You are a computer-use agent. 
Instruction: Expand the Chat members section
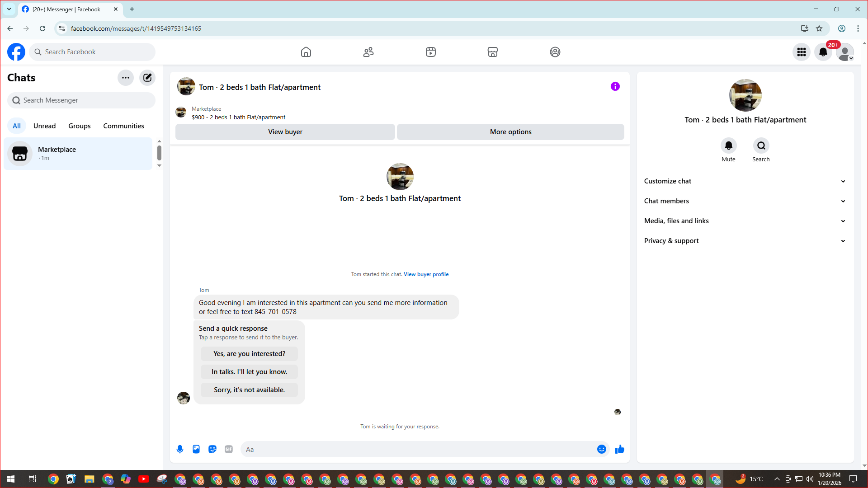point(745,201)
